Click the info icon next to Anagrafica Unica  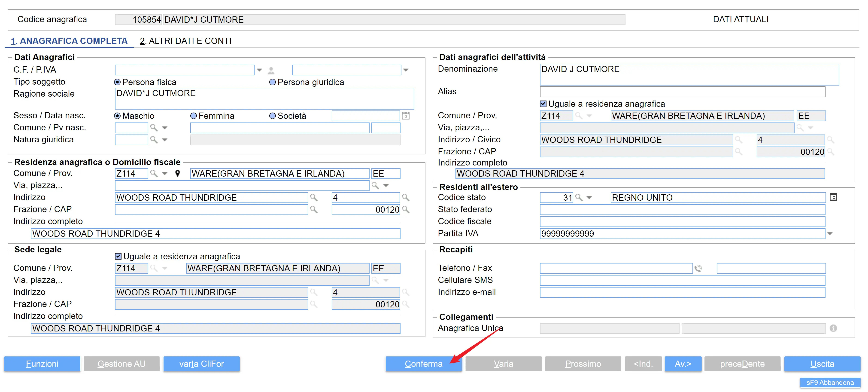pos(833,328)
